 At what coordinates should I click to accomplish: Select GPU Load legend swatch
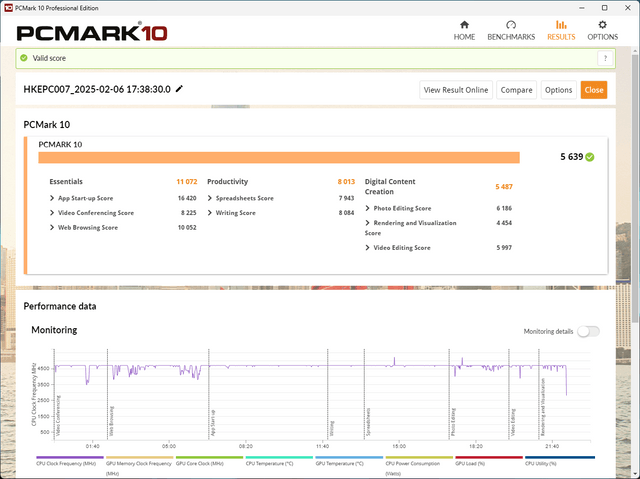[489, 457]
